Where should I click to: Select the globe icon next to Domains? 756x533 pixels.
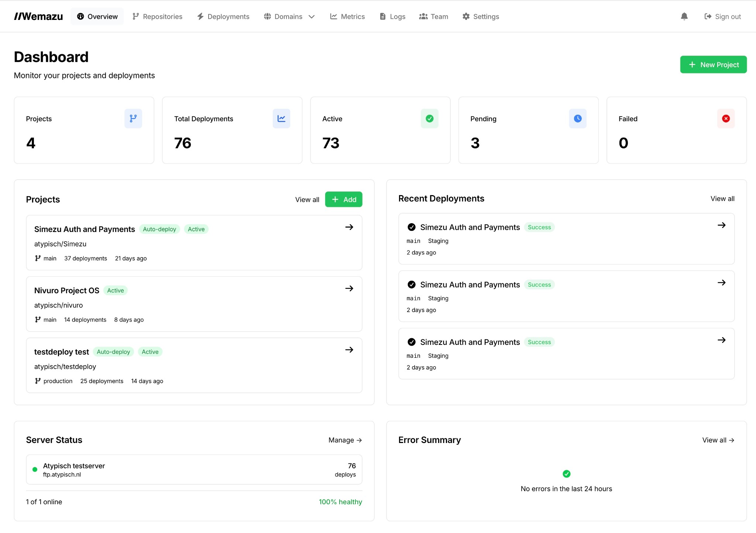(267, 16)
